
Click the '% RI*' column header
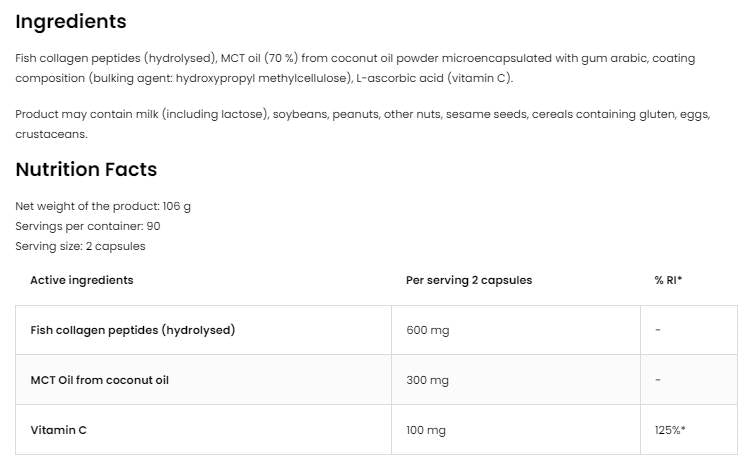(x=668, y=280)
